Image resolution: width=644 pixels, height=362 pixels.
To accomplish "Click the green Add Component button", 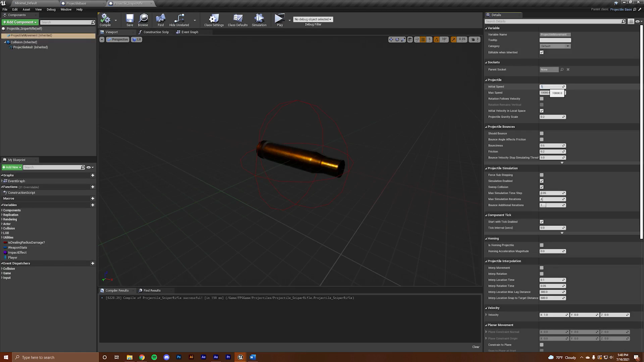I will (x=20, y=22).
